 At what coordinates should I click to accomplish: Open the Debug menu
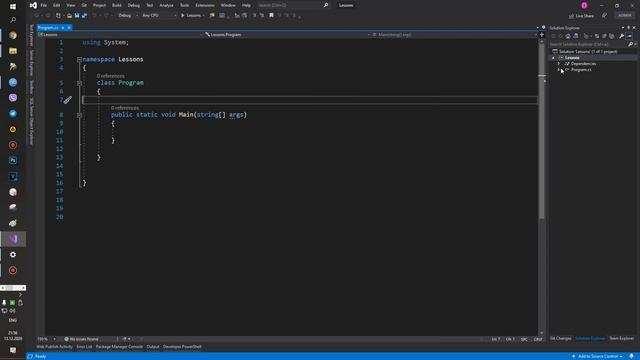133,5
